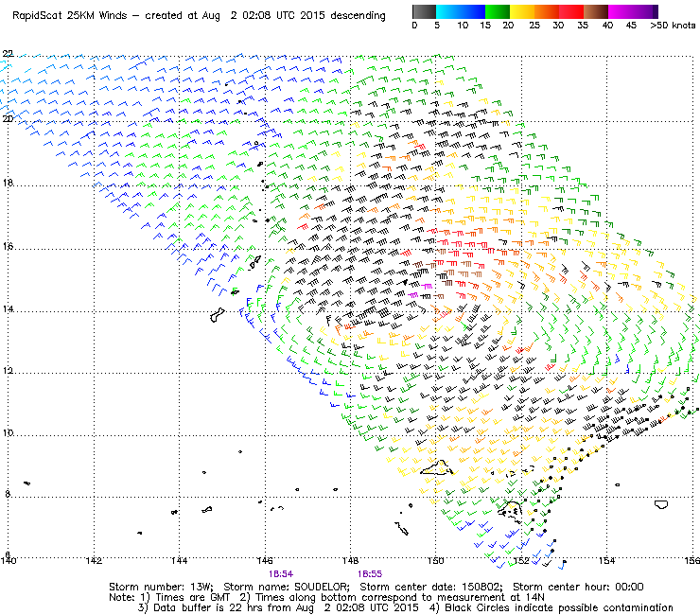700x615 pixels.
Task: Click the magenta 40-45 knots legend segment
Action: (621, 11)
